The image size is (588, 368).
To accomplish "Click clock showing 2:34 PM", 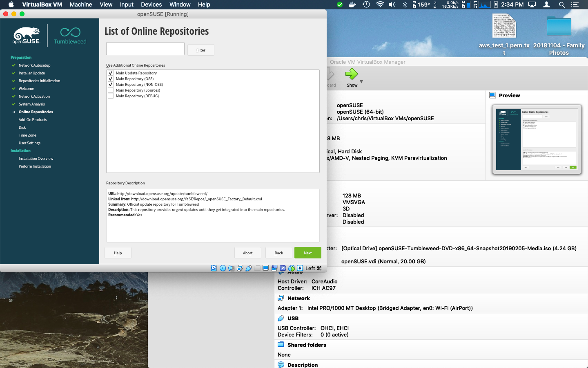I will (512, 4).
